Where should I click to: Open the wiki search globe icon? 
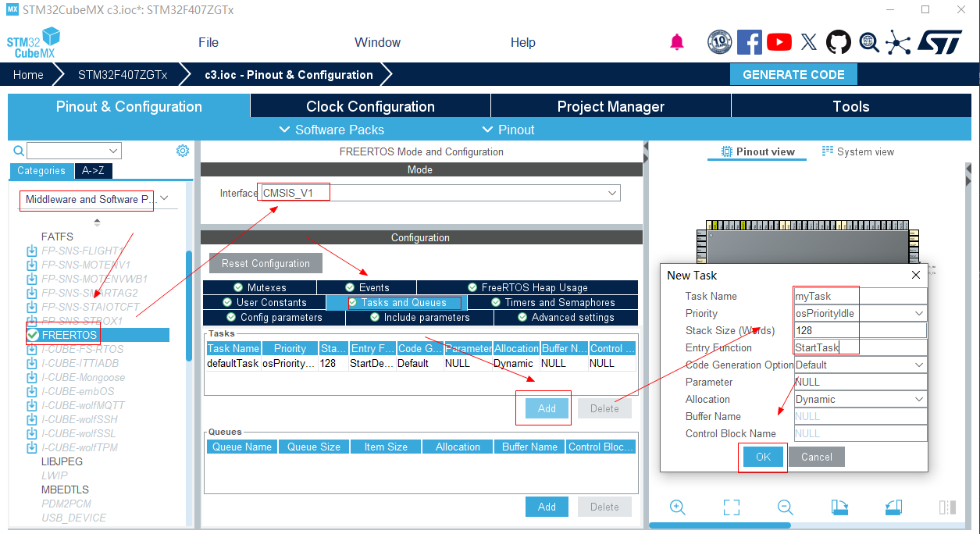pyautogui.click(x=869, y=42)
